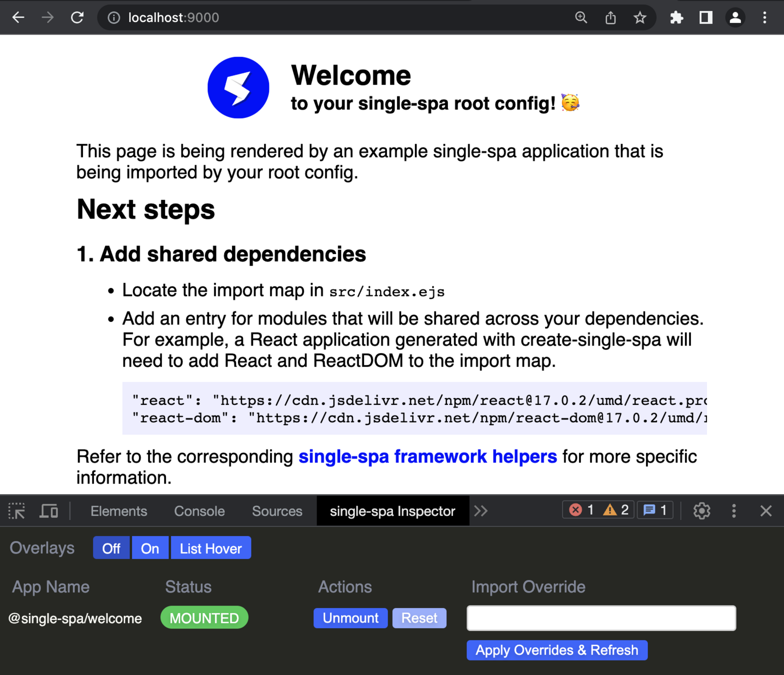This screenshot has height=675, width=784.
Task: Open the Chrome three-dot menu
Action: click(x=764, y=18)
